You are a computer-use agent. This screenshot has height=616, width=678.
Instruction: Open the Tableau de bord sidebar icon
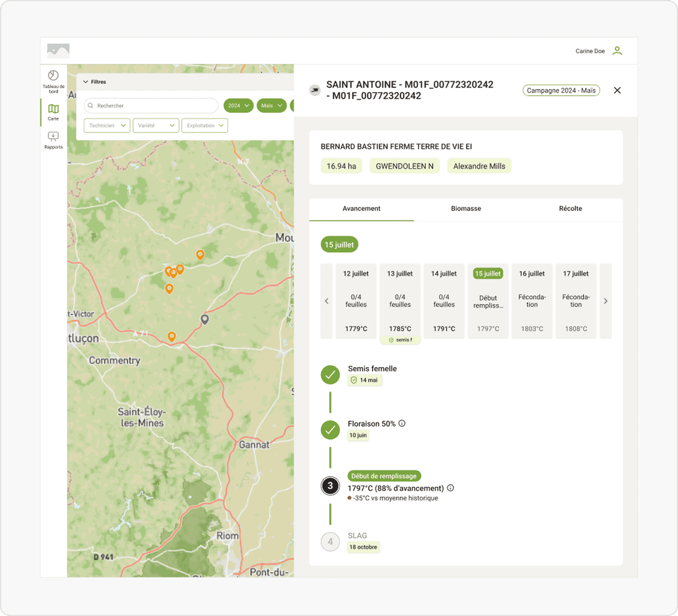pos(53,81)
